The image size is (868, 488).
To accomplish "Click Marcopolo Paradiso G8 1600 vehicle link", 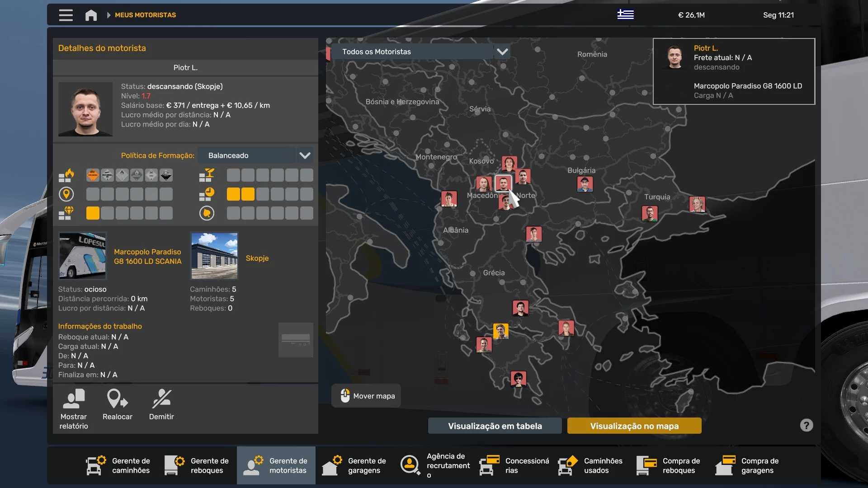I will pos(147,256).
